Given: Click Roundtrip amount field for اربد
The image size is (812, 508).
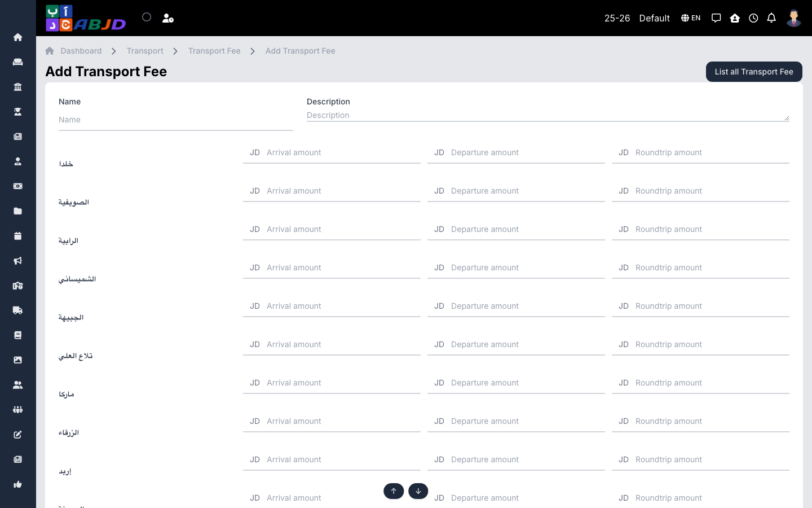Looking at the screenshot, I should 700,459.
